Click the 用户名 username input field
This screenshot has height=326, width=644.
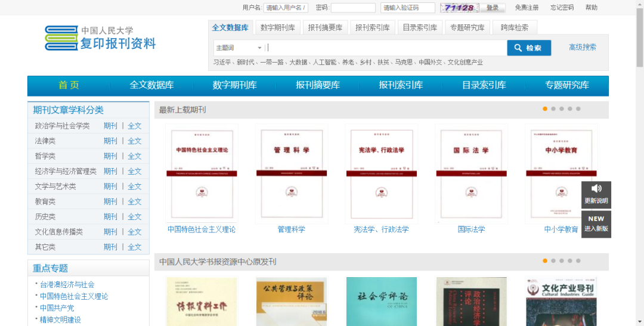286,7
